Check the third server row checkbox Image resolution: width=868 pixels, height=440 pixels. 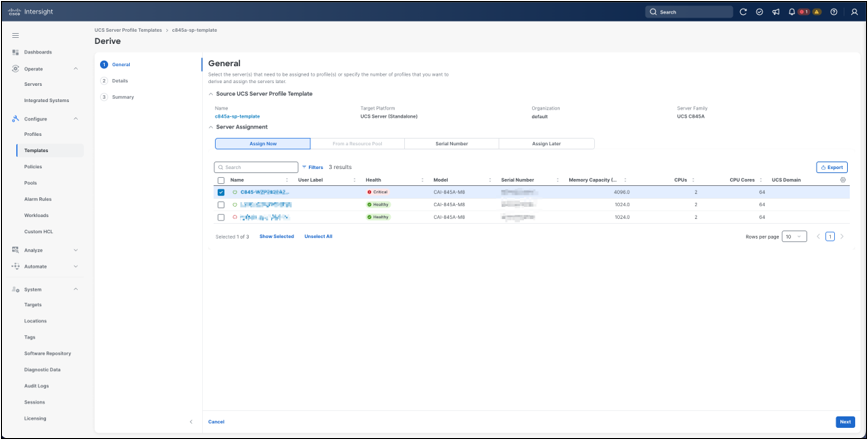(221, 217)
